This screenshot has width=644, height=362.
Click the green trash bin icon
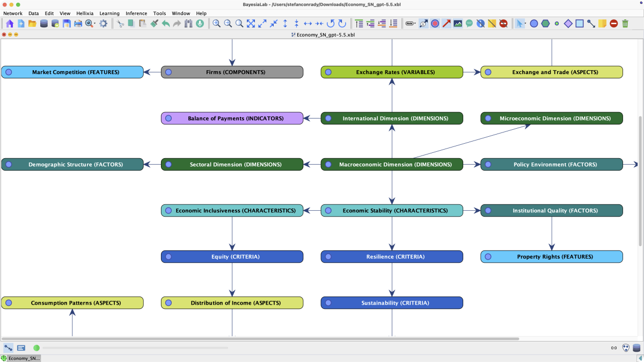(x=625, y=24)
